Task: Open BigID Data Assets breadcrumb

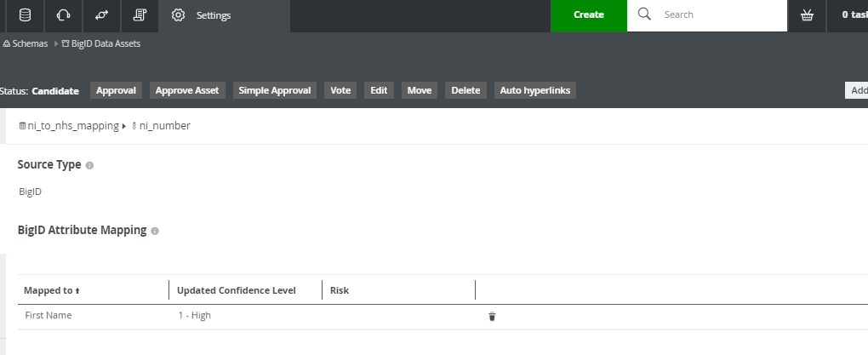Action: click(106, 43)
